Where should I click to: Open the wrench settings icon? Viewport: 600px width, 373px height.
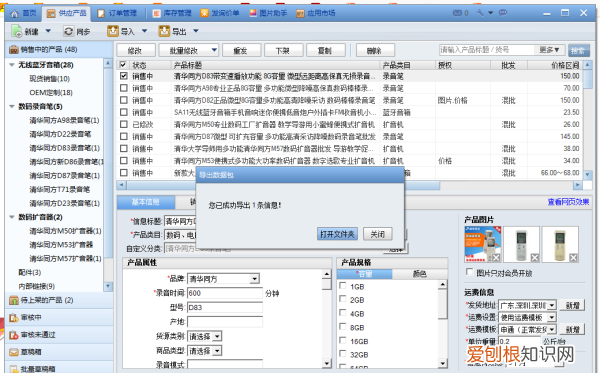(x=480, y=13)
